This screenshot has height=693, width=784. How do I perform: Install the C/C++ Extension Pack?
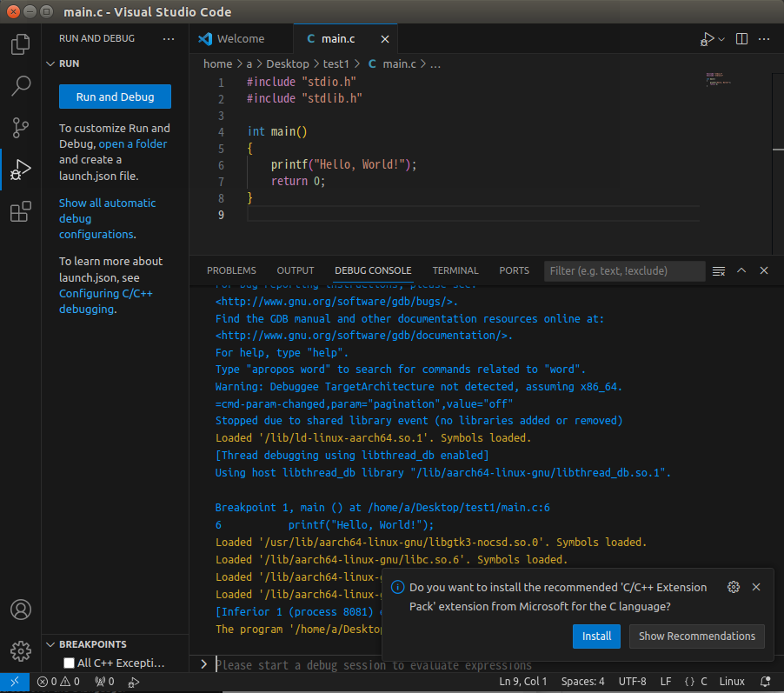click(x=596, y=636)
